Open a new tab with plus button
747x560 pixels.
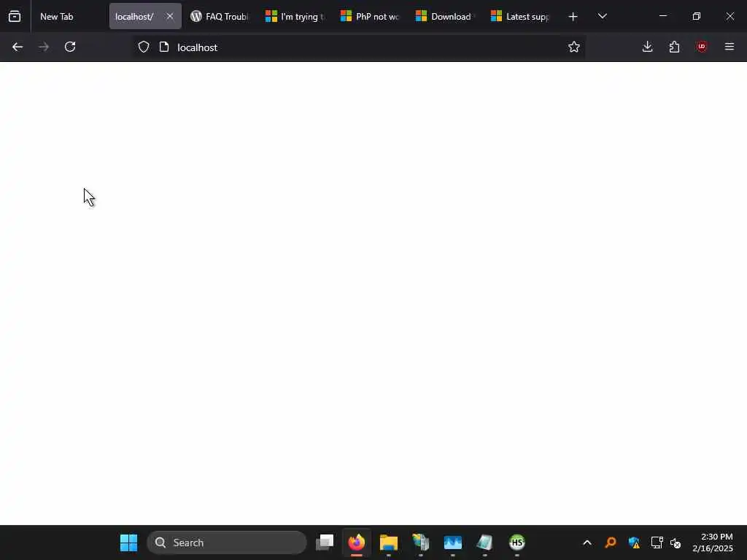(573, 17)
